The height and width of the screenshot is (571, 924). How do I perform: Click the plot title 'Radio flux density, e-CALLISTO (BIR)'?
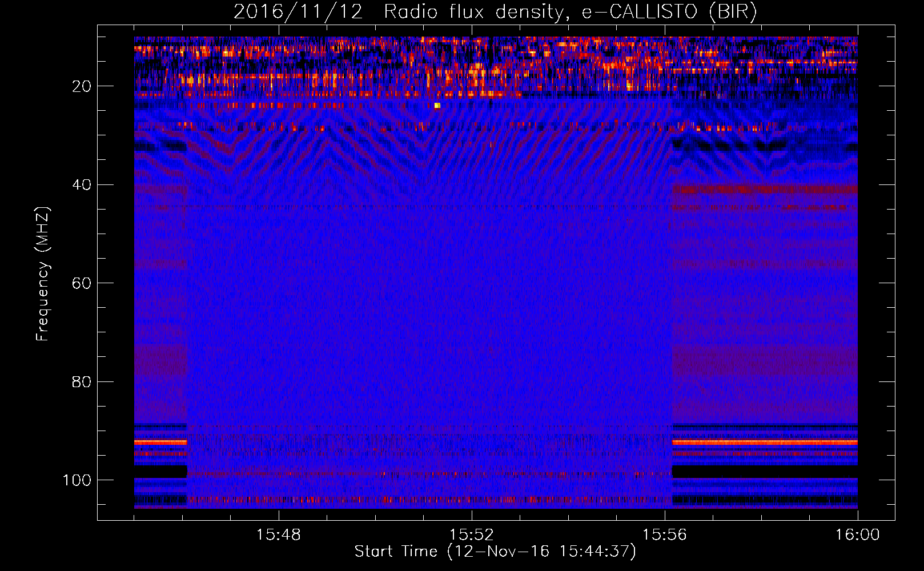(570, 12)
